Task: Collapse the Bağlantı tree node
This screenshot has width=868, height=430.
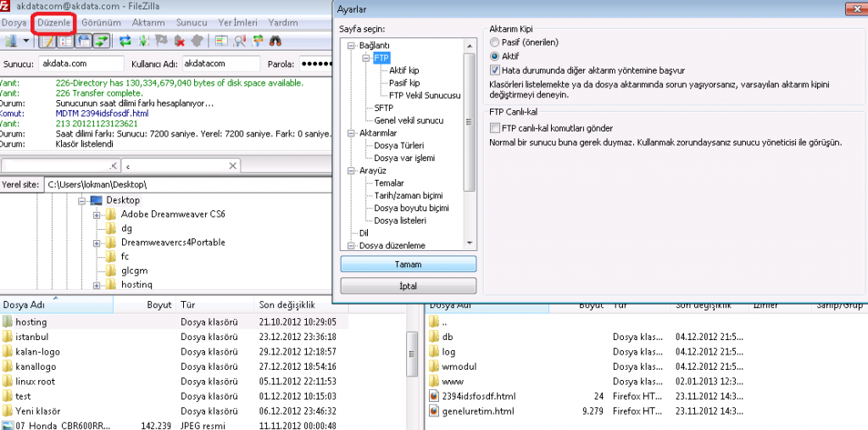Action: tap(350, 46)
